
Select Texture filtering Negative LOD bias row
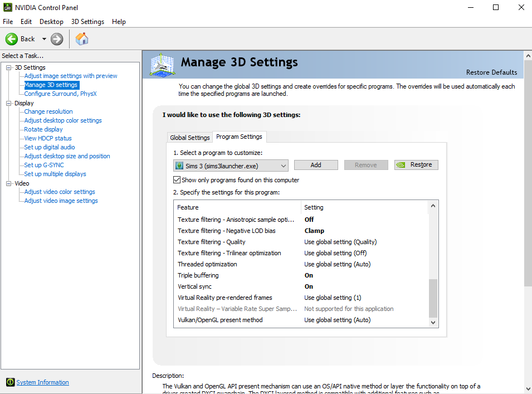301,231
